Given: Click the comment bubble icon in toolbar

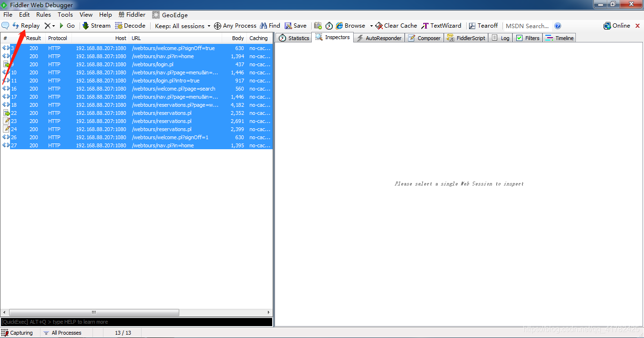Looking at the screenshot, I should pyautogui.click(x=6, y=26).
